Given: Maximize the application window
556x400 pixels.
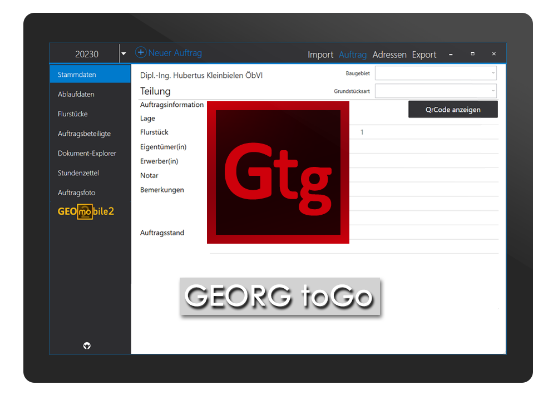Looking at the screenshot, I should click(473, 54).
